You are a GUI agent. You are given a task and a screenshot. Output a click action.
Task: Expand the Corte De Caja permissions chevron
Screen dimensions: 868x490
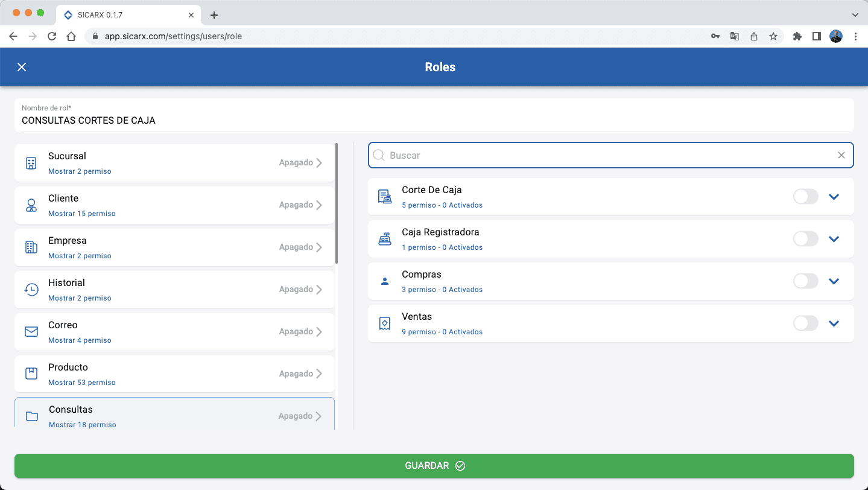click(834, 197)
